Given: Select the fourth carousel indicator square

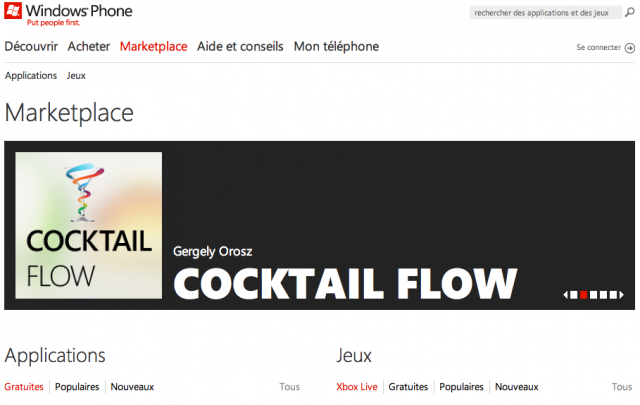Looking at the screenshot, I should (x=603, y=295).
